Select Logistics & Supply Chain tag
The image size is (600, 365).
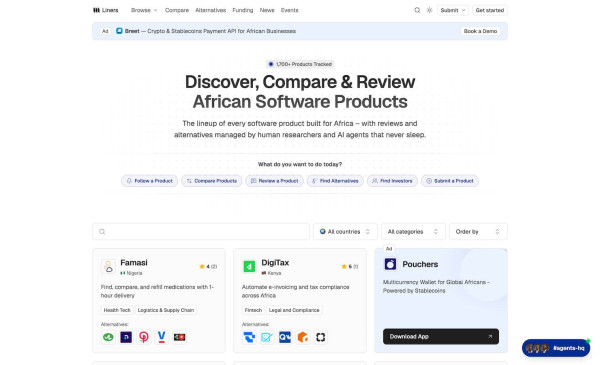(x=166, y=310)
